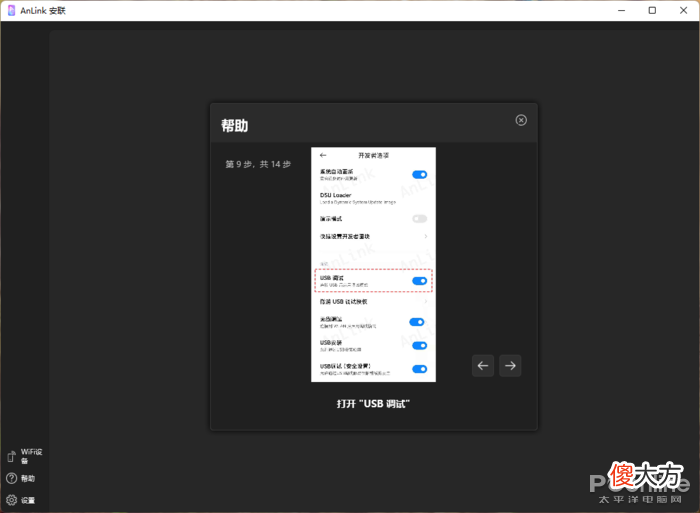
Task: Click the back arrow in the phone screenshot
Action: [323, 155]
